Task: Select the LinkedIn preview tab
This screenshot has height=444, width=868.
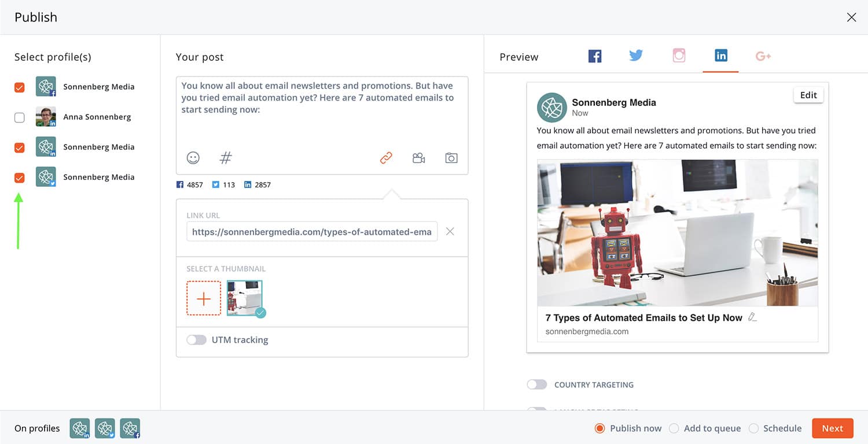Action: [x=720, y=55]
